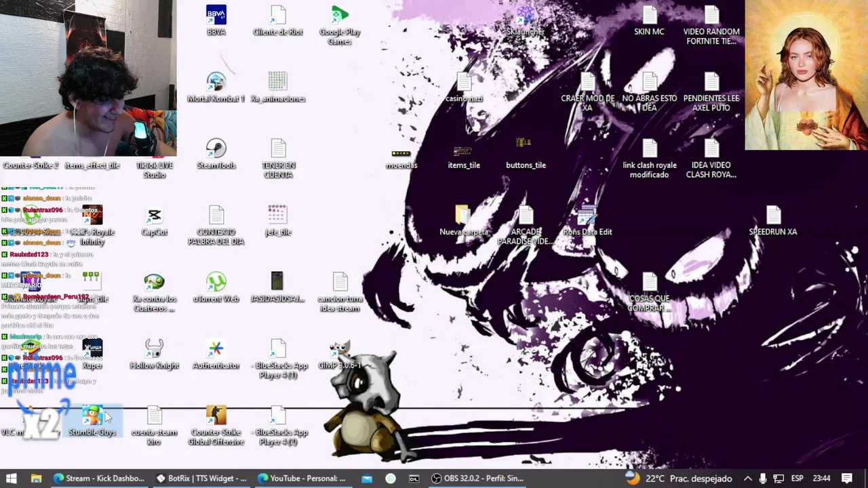Expand hidden system tray icons
Image resolution: width=868 pixels, height=488 pixels.
tap(748, 478)
